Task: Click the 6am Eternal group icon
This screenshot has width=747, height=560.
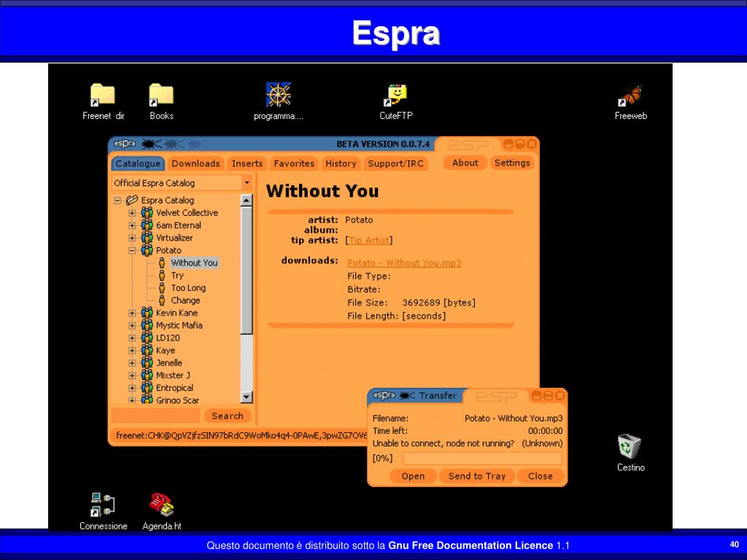Action: click(147, 225)
